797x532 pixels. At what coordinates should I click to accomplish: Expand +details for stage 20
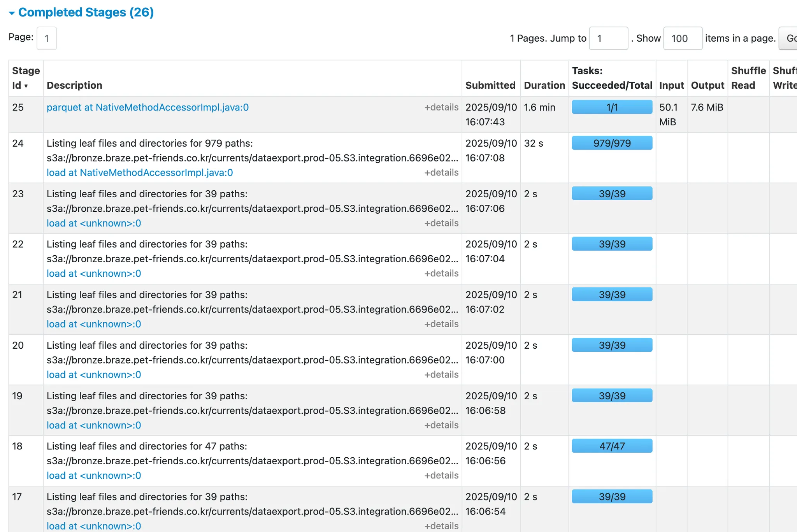[x=441, y=374]
